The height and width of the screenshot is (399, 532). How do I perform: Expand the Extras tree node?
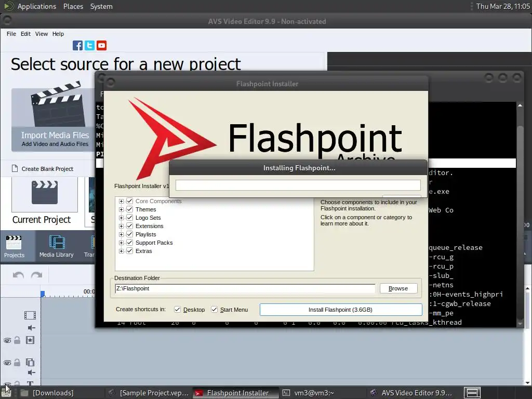coord(121,251)
